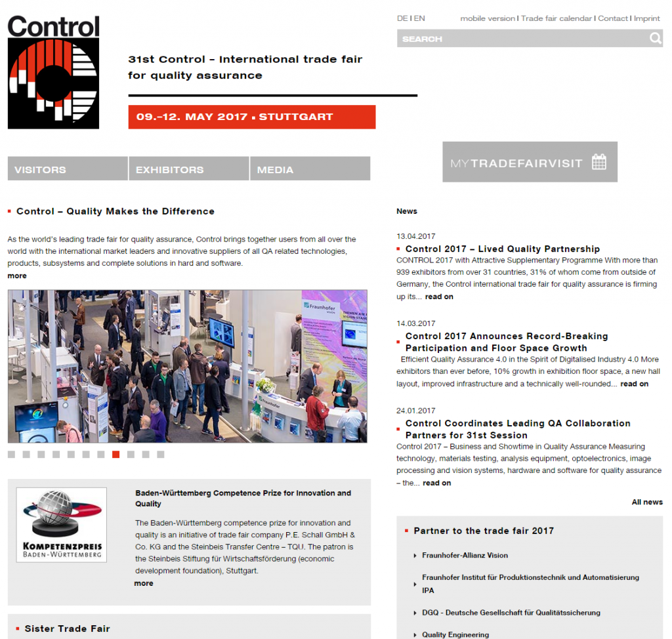Open 'Control 2017 – Lived Quality Partnership' article

click(x=503, y=249)
